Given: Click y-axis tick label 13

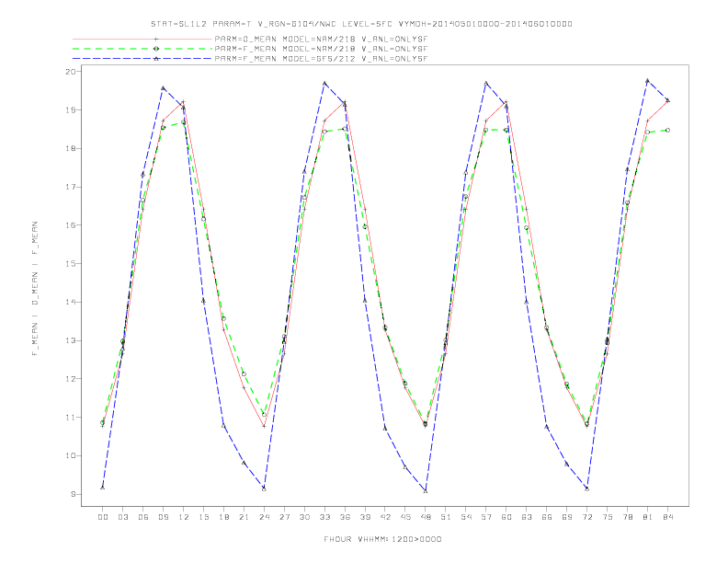Looking at the screenshot, I should point(71,340).
